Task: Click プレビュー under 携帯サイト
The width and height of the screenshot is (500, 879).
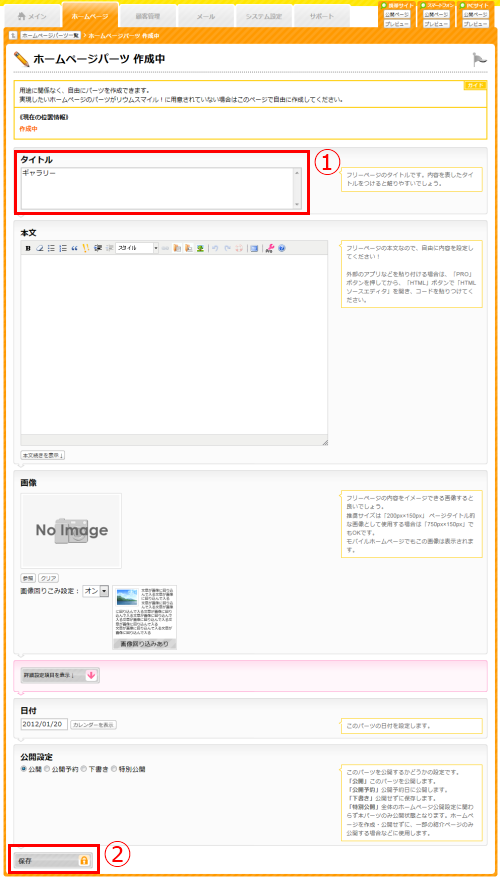Action: pos(397,24)
